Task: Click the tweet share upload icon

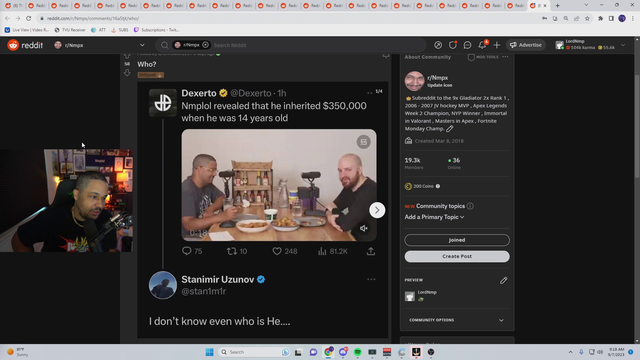Action: click(371, 251)
